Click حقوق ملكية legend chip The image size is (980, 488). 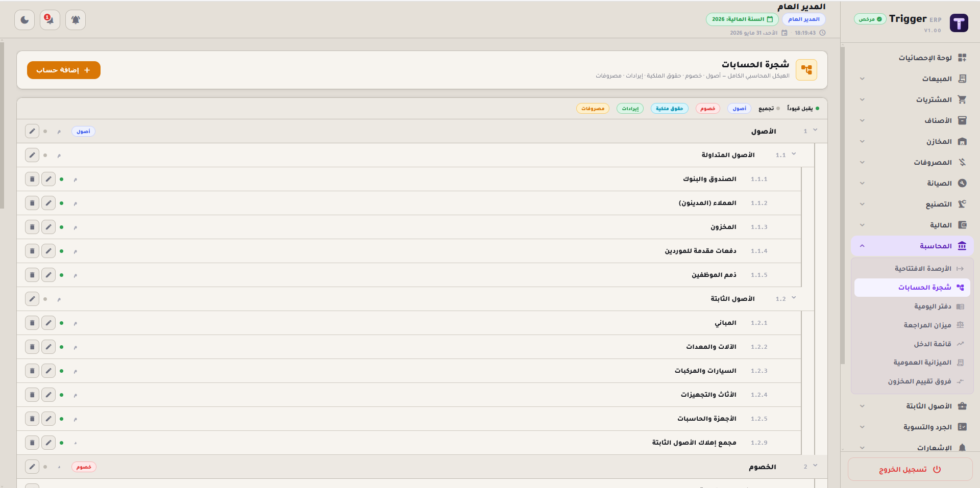(670, 109)
